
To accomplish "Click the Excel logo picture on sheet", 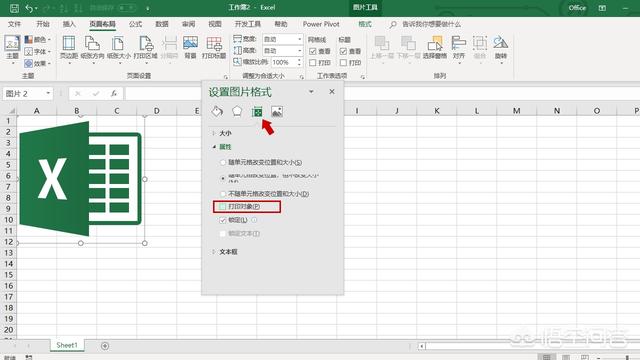I will point(80,179).
